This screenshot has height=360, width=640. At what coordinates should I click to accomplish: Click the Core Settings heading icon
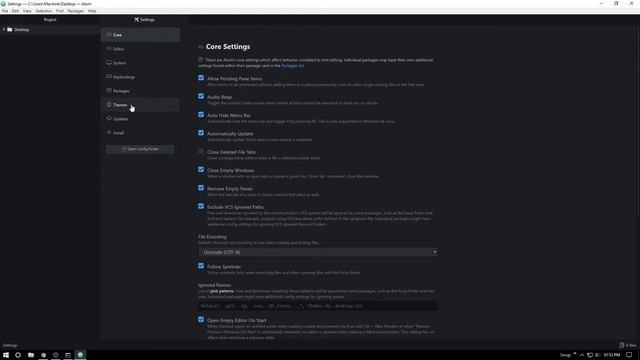coord(200,47)
